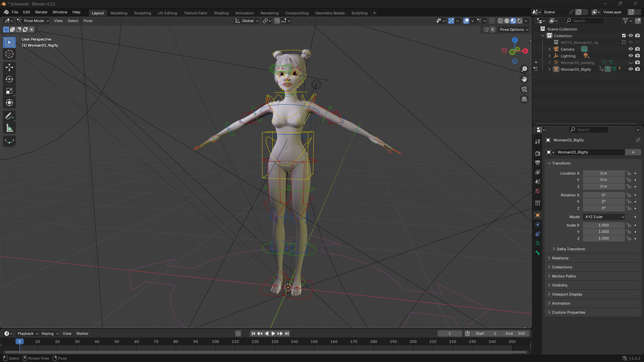Click the current frame field in the timeline
The image size is (644, 362).
click(449, 333)
